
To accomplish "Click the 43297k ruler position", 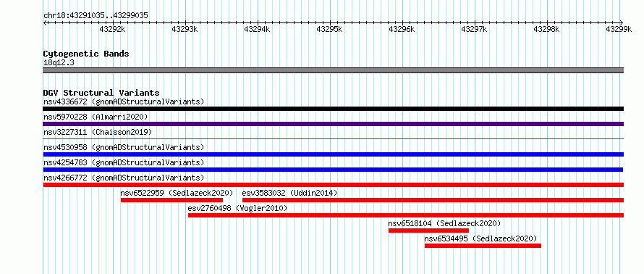I will point(475,29).
